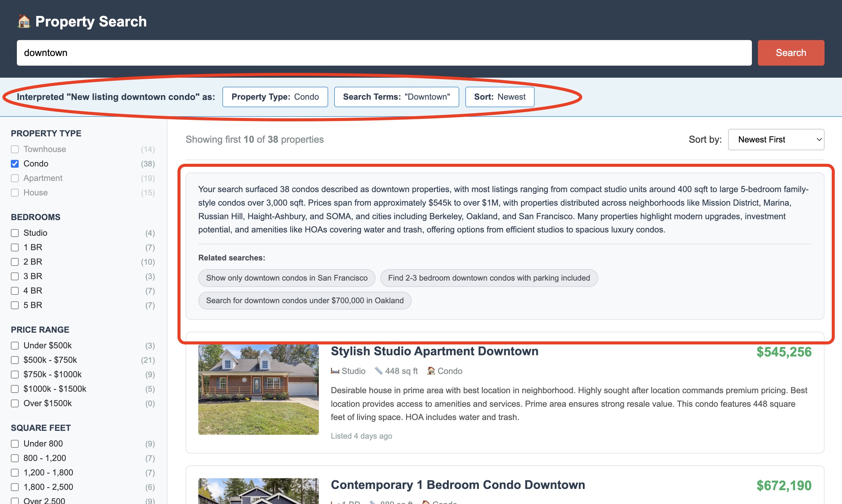Click the downtown search input field
This screenshot has height=504, width=842.
(x=384, y=53)
